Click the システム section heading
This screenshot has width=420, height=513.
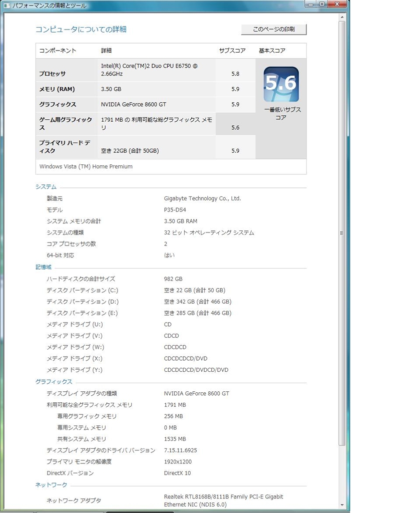(46, 186)
